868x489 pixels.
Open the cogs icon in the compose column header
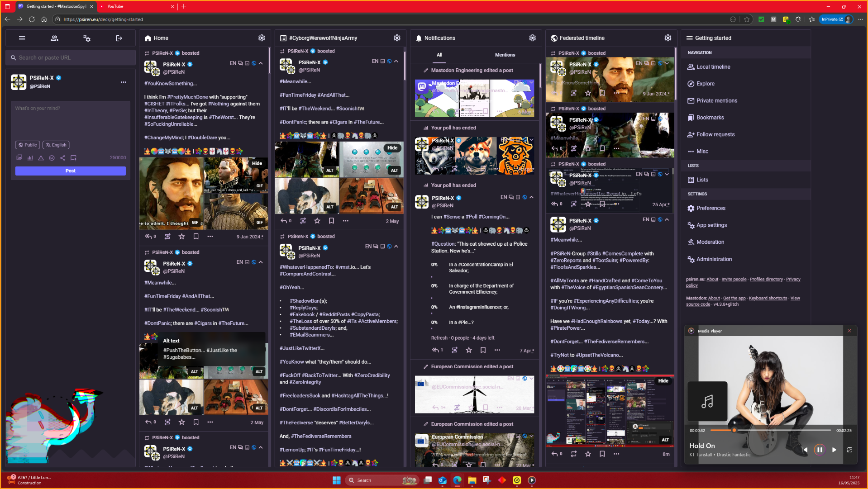(87, 38)
